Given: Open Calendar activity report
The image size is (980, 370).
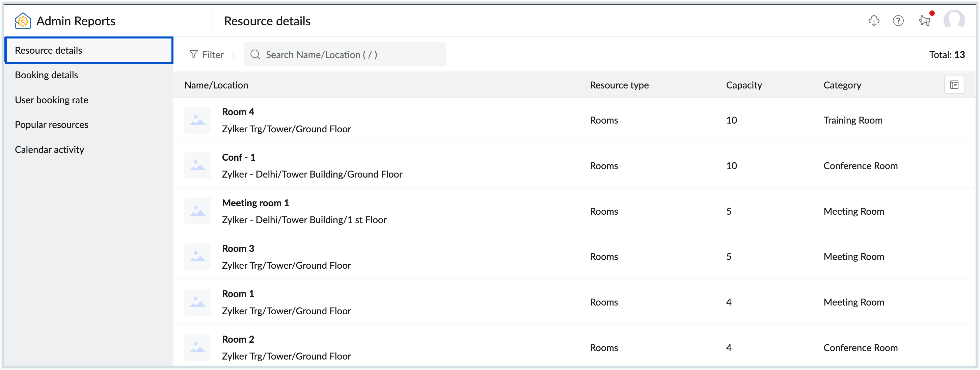Looking at the screenshot, I should [50, 150].
